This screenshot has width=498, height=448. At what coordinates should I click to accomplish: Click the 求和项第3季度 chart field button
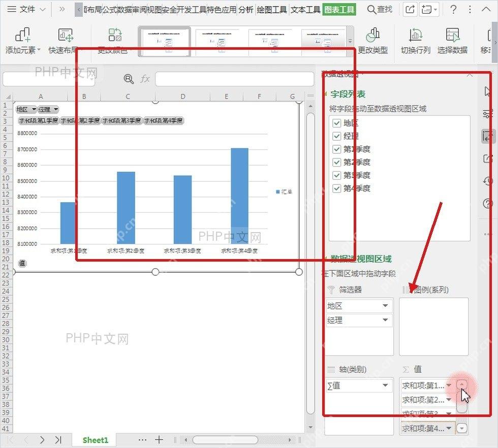pos(122,121)
